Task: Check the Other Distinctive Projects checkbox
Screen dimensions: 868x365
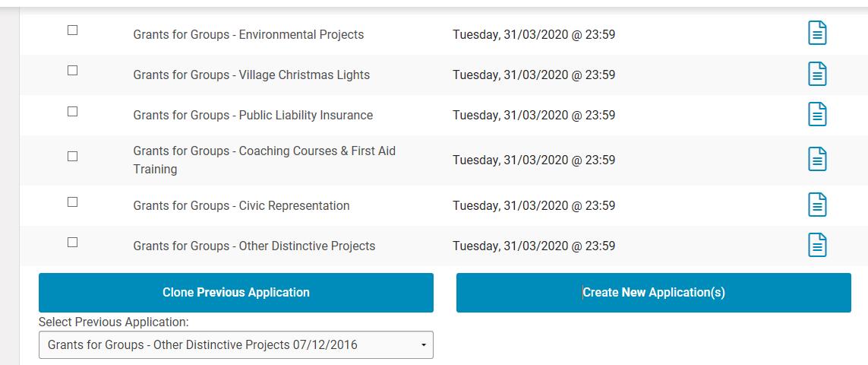Action: 73,243
